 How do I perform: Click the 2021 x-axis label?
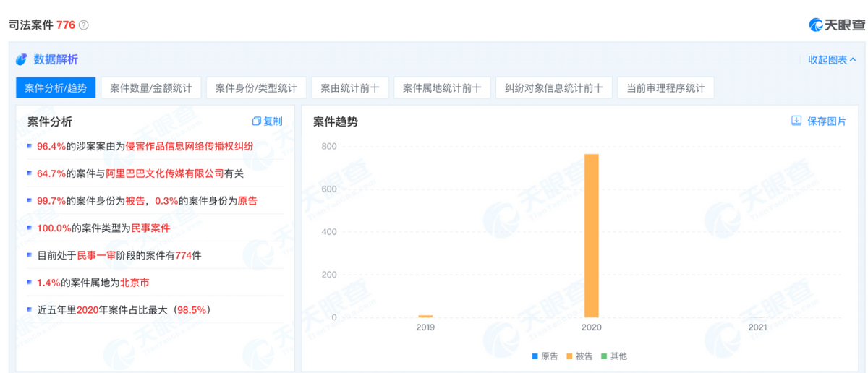point(757,327)
